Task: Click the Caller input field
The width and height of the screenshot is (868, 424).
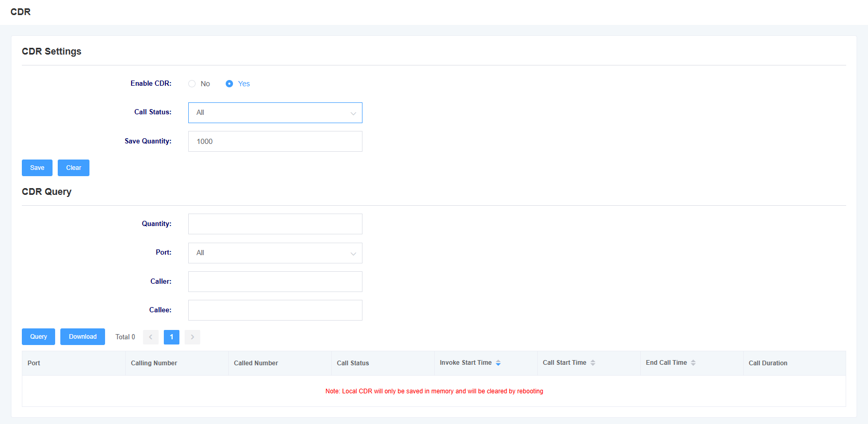Action: click(275, 282)
